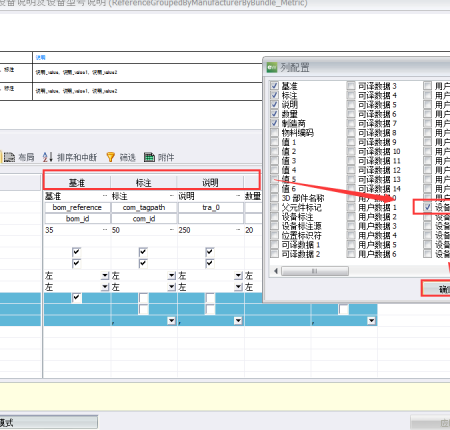Viewport: 450px width, 430px height.
Task: Check the 可译数据 3 checkbox
Action: pyautogui.click(x=351, y=86)
